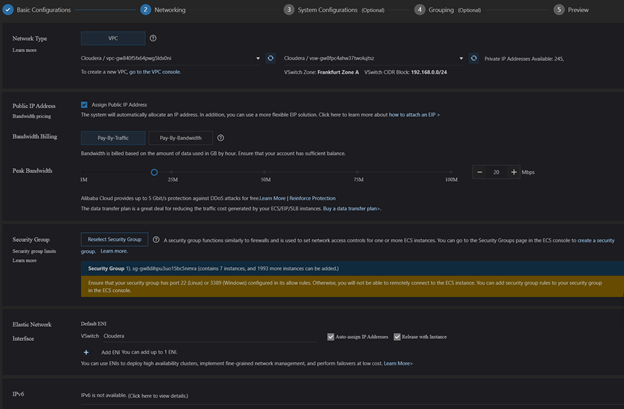Click the bandwidth Mbps value field
This screenshot has width=624, height=409.
pos(496,172)
